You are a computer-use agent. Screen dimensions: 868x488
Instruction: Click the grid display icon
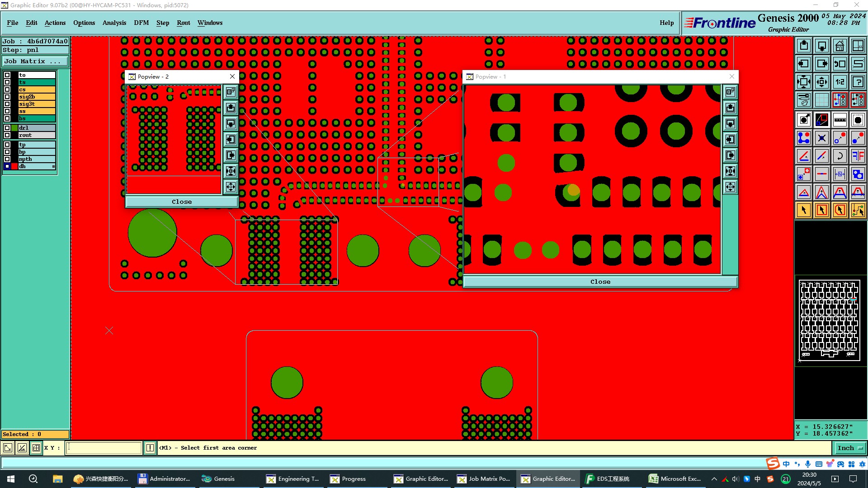pos(821,100)
